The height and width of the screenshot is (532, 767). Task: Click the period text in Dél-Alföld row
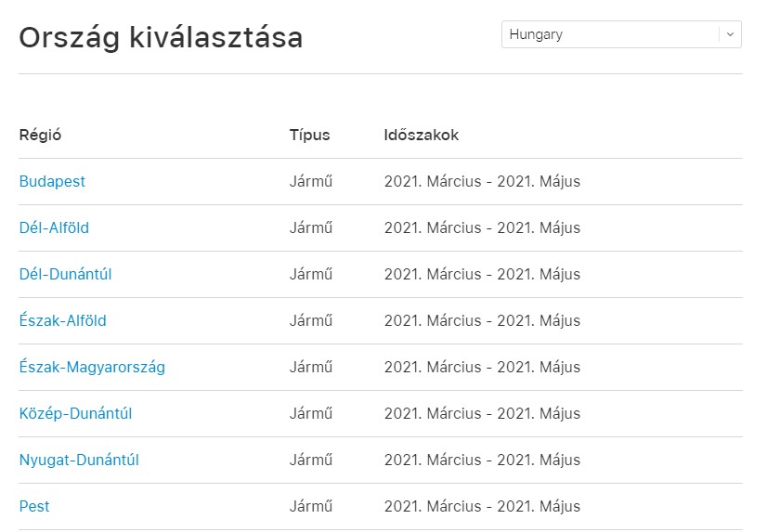click(482, 228)
